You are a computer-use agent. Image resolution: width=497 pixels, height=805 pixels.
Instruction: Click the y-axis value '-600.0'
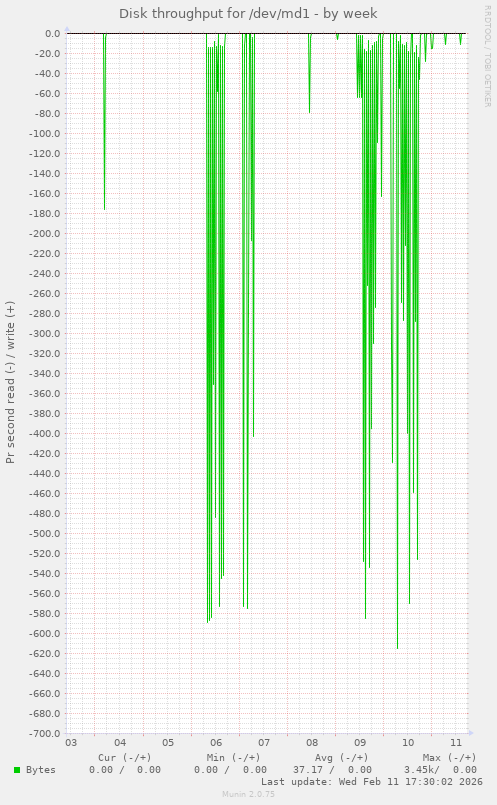click(47, 634)
